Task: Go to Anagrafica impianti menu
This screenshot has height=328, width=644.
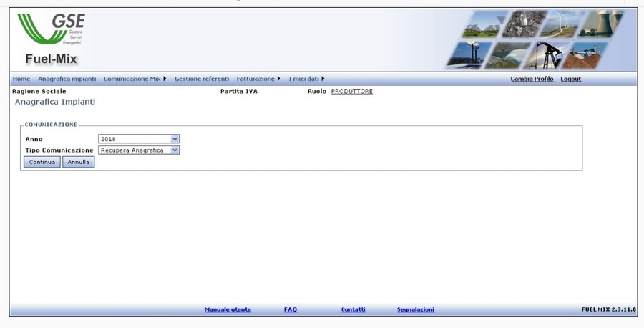Action: click(x=67, y=79)
